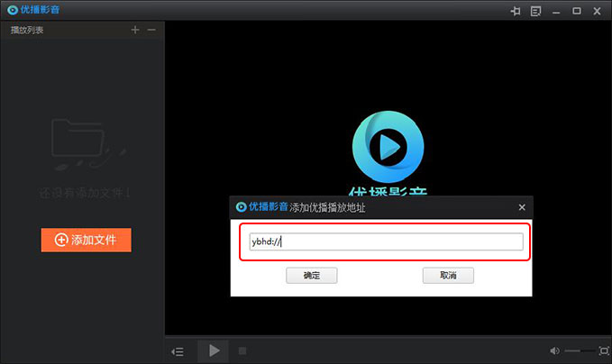Mute audio with the speaker icon
Viewport: 612px width, 364px height.
553,350
